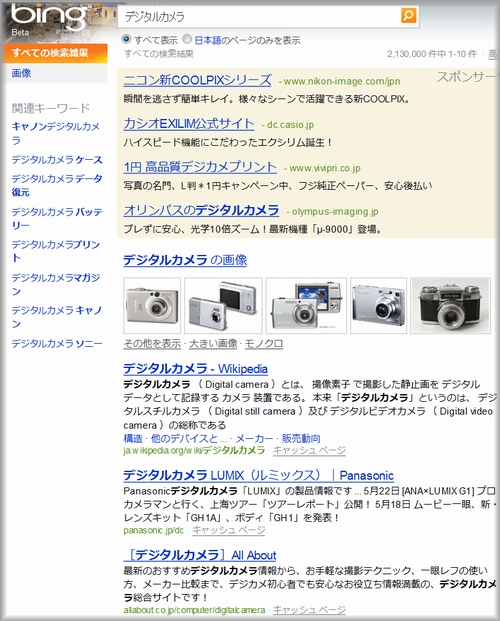Click the orange search magnifier button
The height and width of the screenshot is (621, 500).
[x=408, y=15]
